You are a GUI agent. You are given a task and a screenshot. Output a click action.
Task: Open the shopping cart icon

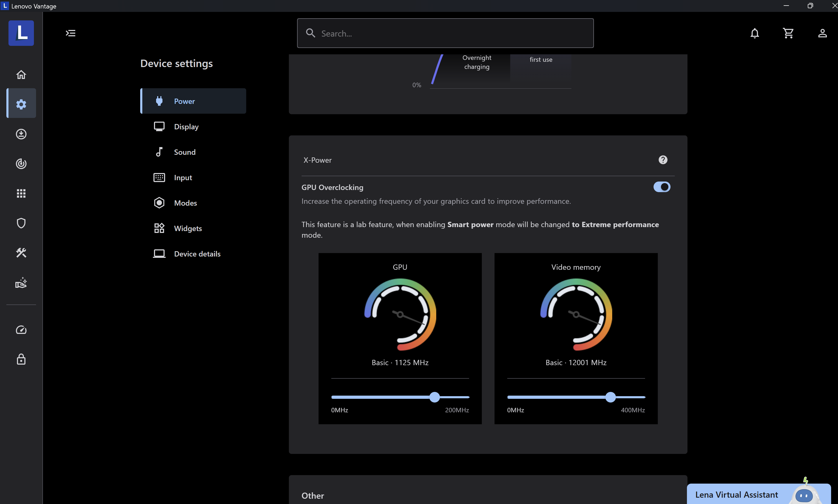point(788,33)
